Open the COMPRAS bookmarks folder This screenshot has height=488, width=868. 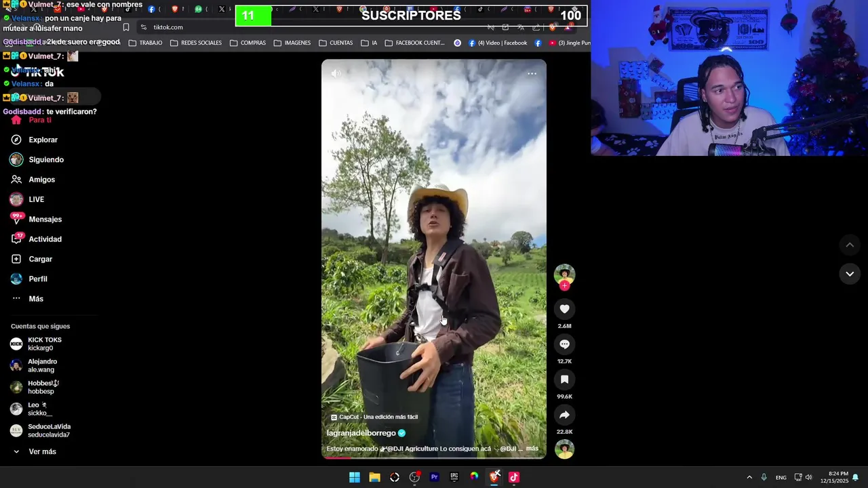click(248, 43)
